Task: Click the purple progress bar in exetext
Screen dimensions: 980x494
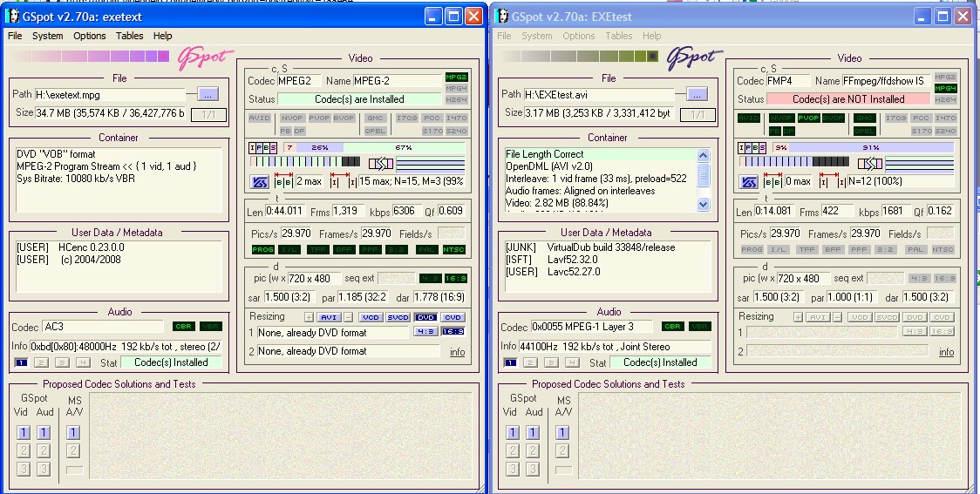Action: (x=90, y=57)
